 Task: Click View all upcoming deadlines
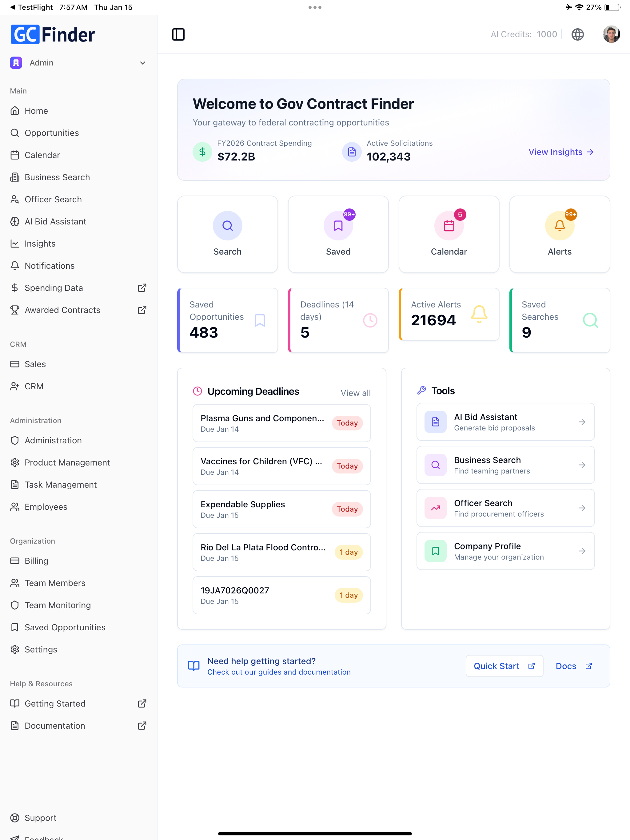pos(355,393)
